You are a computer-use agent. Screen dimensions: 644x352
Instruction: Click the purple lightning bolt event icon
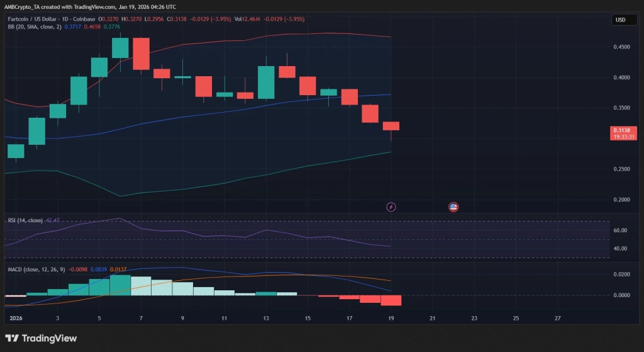point(391,207)
